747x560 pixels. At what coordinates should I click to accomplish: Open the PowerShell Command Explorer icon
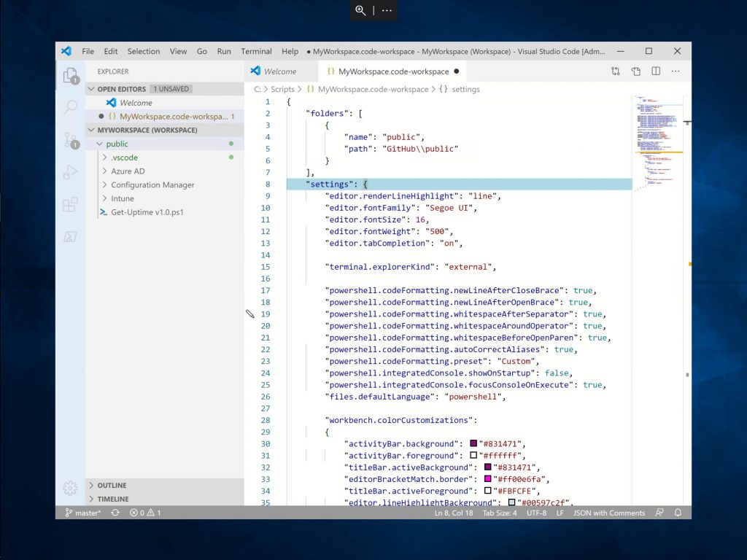point(70,237)
